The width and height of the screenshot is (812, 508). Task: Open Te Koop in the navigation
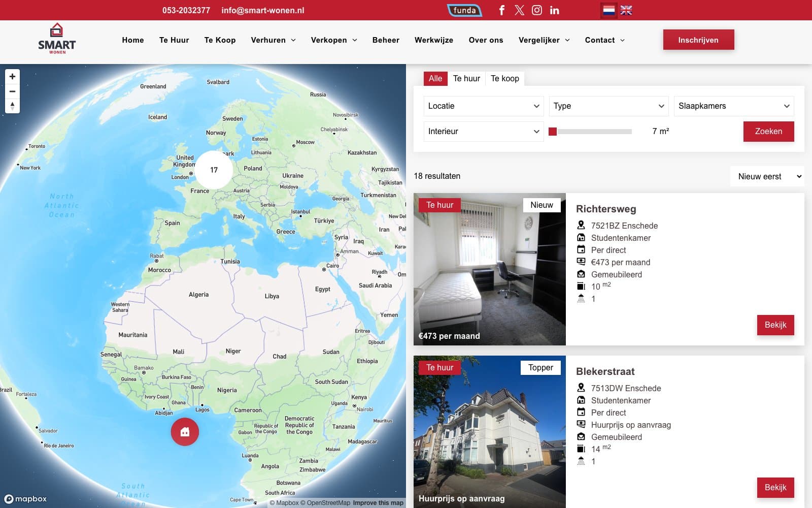click(x=220, y=40)
